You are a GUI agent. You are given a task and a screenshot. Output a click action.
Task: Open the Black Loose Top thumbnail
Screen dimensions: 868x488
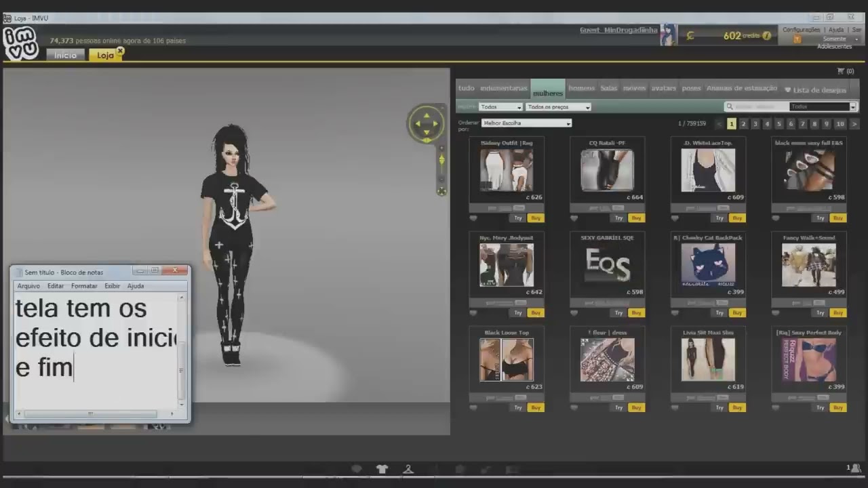pyautogui.click(x=507, y=360)
